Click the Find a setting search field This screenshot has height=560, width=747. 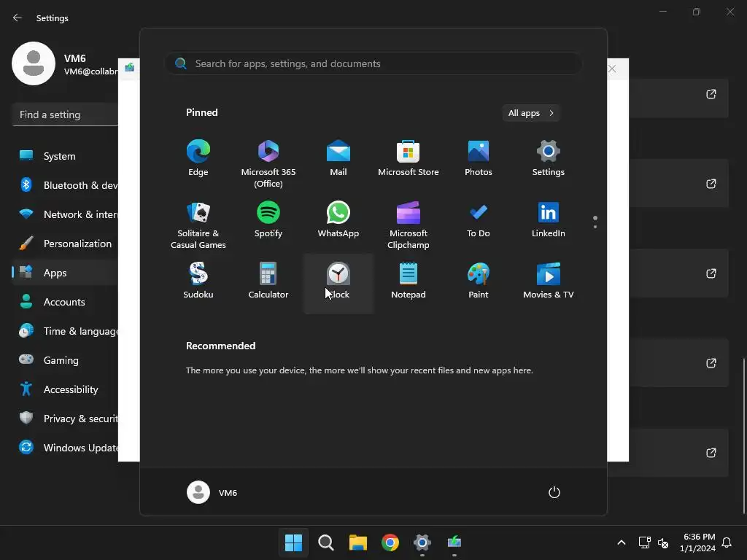point(65,114)
